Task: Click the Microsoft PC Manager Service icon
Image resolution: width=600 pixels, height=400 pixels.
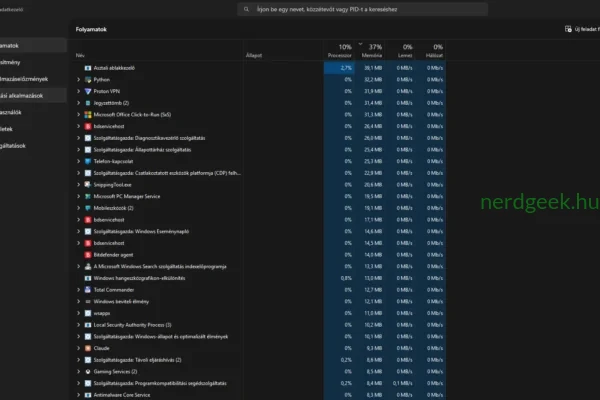Action: (x=88, y=196)
